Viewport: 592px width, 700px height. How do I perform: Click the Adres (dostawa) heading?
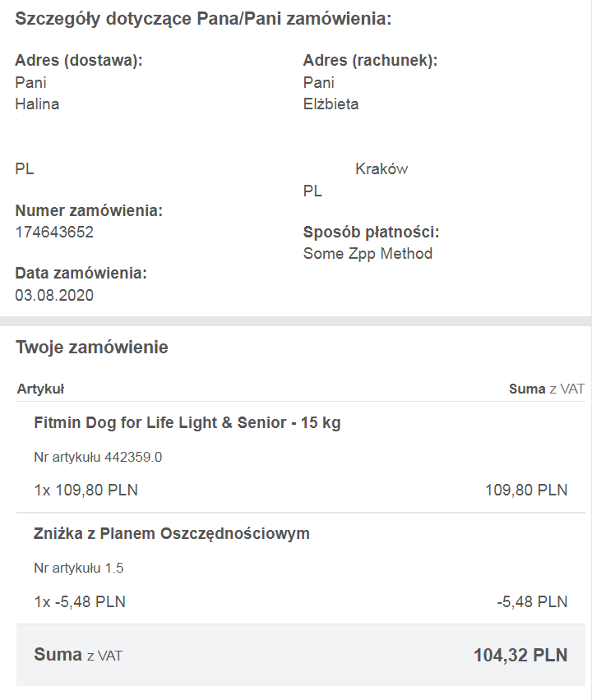tap(79, 60)
